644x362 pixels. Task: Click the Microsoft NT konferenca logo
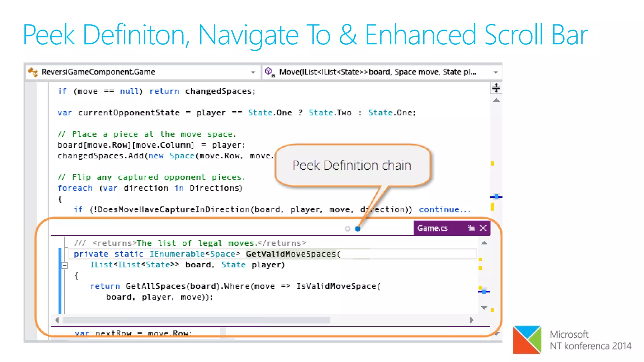click(572, 340)
